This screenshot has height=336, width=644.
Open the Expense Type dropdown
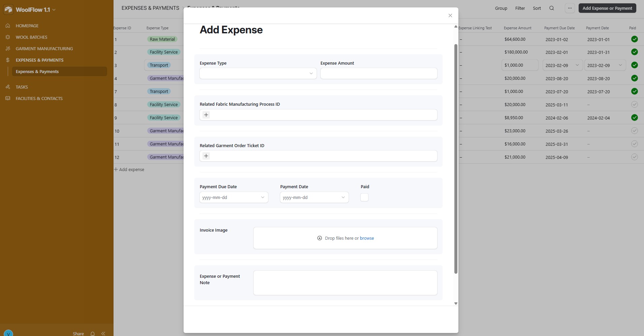click(258, 73)
